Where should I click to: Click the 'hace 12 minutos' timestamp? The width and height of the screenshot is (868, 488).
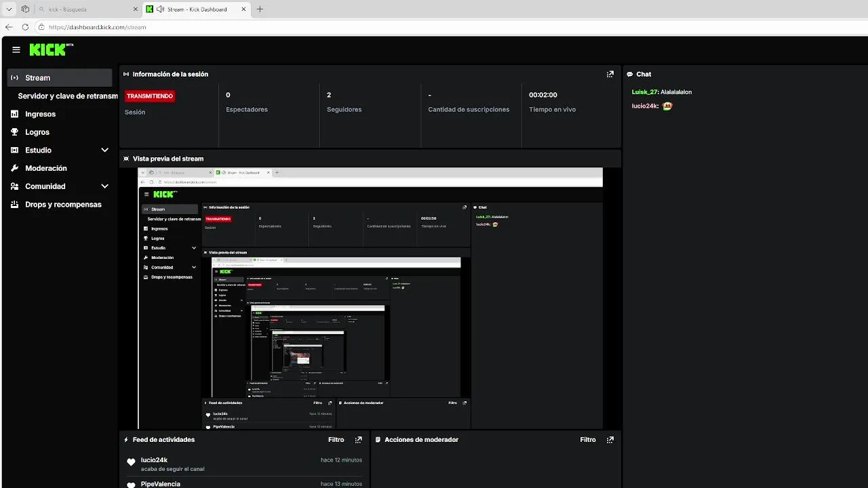click(x=341, y=460)
